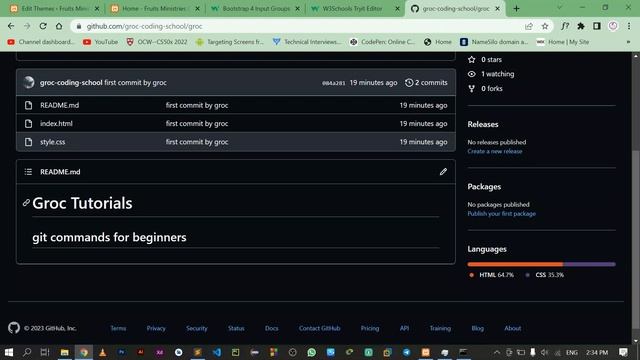Screen dimensions: 640x360
Task: Click the CSS 35.3% language link
Action: coord(549,275)
